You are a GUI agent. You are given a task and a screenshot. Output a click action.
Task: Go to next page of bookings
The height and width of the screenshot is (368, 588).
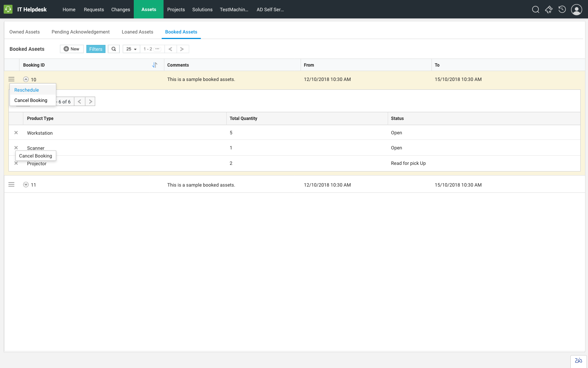[x=182, y=49]
